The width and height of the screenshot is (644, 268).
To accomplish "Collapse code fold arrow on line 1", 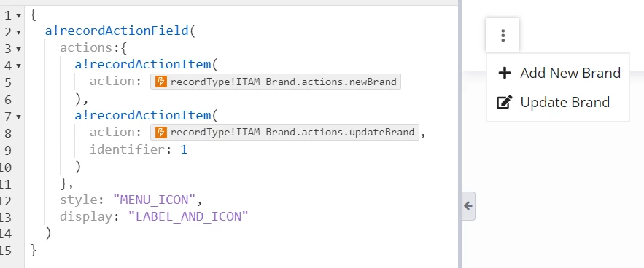I will coord(18,15).
